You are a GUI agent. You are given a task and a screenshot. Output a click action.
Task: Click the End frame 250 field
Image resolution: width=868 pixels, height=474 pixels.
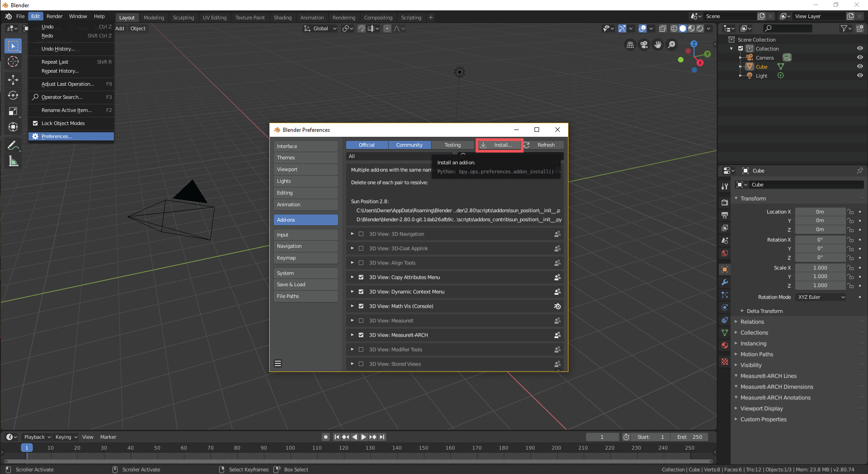click(x=690, y=437)
